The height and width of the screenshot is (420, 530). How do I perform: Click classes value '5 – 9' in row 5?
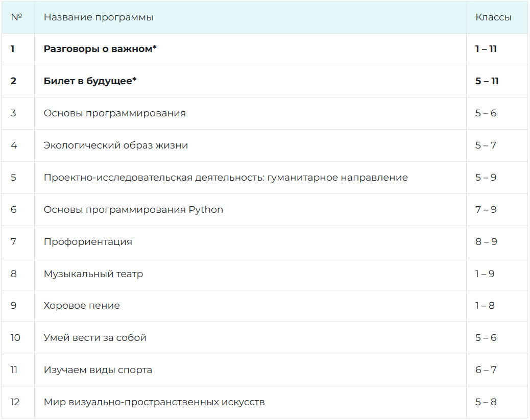coord(486,177)
